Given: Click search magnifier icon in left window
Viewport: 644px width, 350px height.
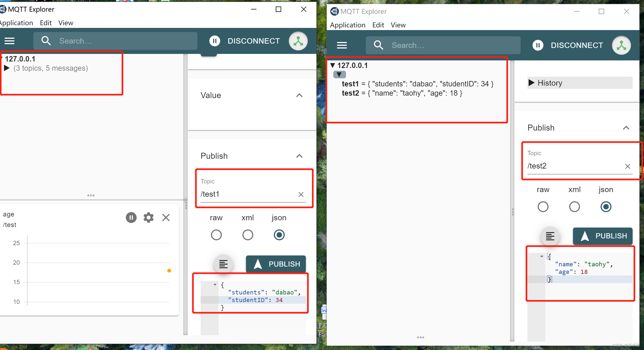Looking at the screenshot, I should tap(46, 41).
